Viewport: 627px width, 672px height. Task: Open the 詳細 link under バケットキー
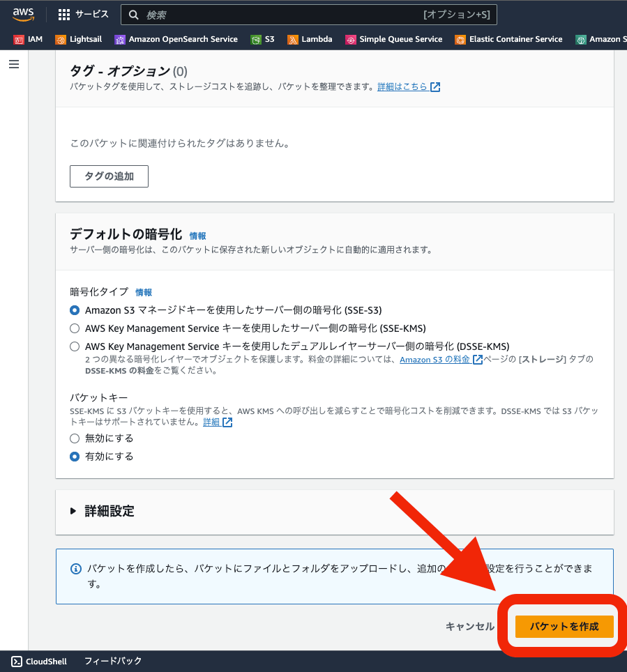211,422
